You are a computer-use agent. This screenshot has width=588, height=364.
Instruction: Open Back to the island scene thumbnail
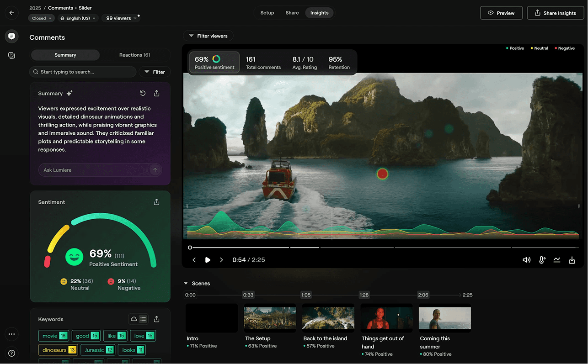pos(328,318)
